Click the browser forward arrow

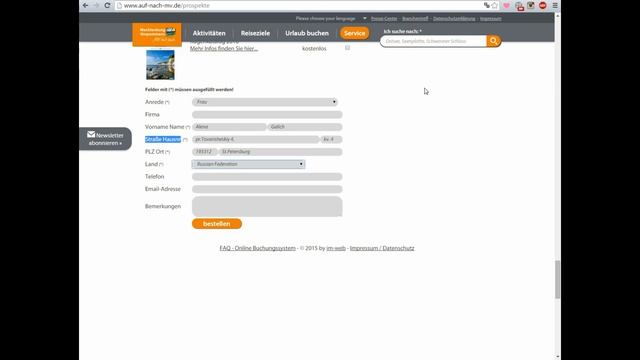[96, 5]
